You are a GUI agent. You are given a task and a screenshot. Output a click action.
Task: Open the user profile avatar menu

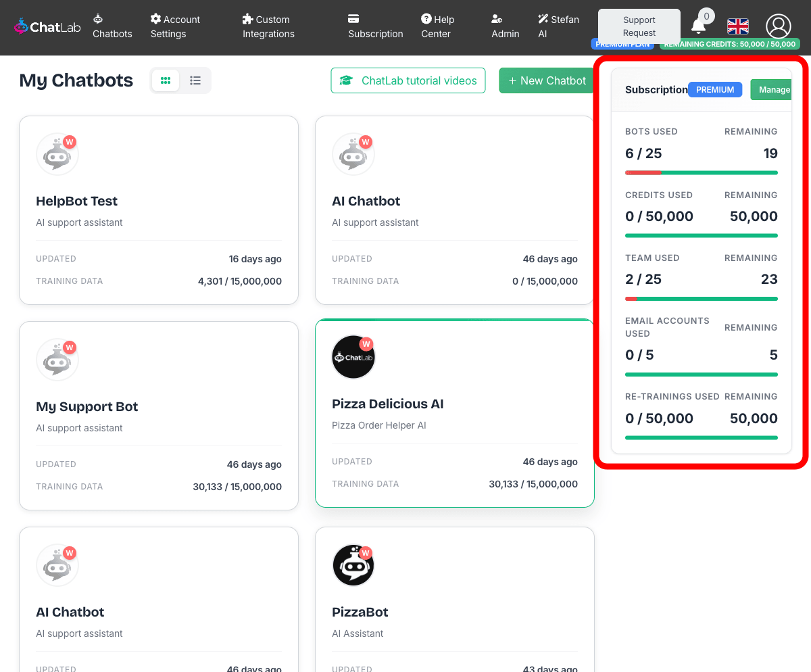(778, 26)
